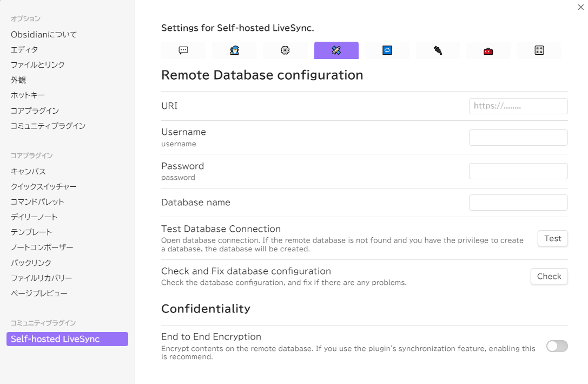The height and width of the screenshot is (384, 588).
Task: Close the settings dialog
Action: 580,6
